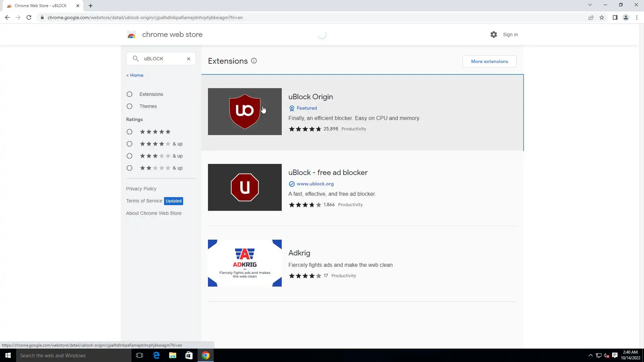The width and height of the screenshot is (644, 362).
Task: Open the uBlock Origin thumbnail image
Action: click(x=245, y=112)
